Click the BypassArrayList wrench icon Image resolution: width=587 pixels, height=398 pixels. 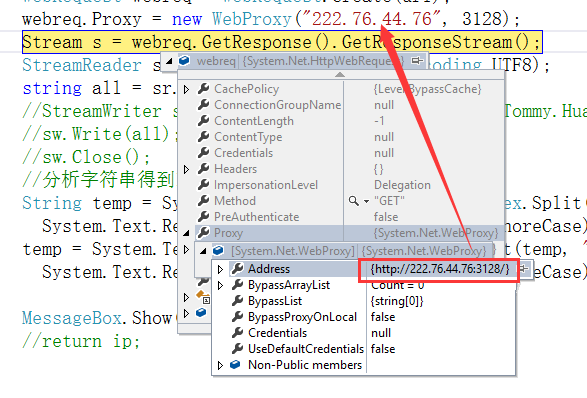[x=238, y=285]
